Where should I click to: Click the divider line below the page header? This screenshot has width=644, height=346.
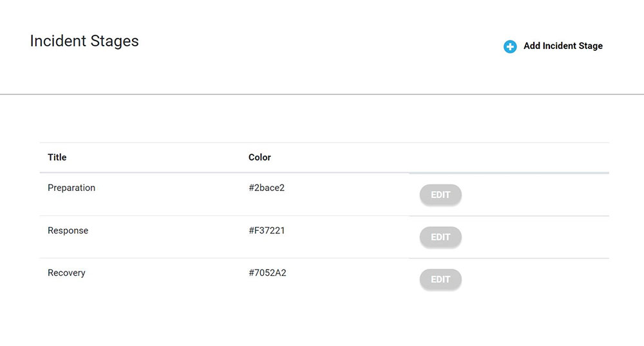click(322, 95)
